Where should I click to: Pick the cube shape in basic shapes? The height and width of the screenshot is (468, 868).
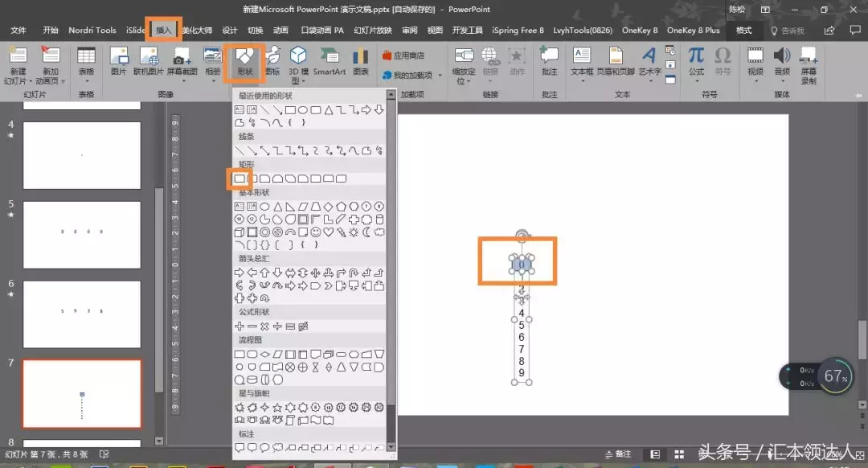(x=240, y=232)
